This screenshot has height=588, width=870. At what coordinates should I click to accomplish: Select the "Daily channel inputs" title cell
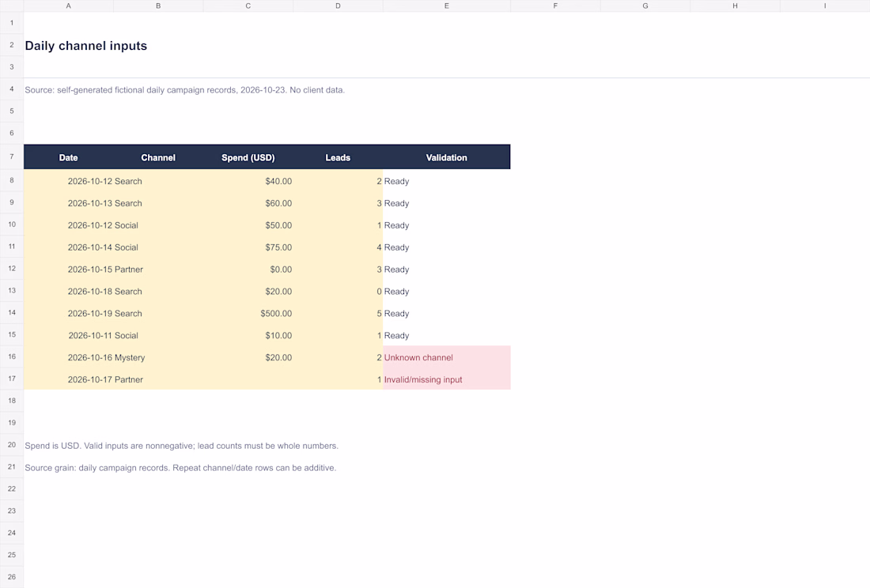pyautogui.click(x=86, y=46)
